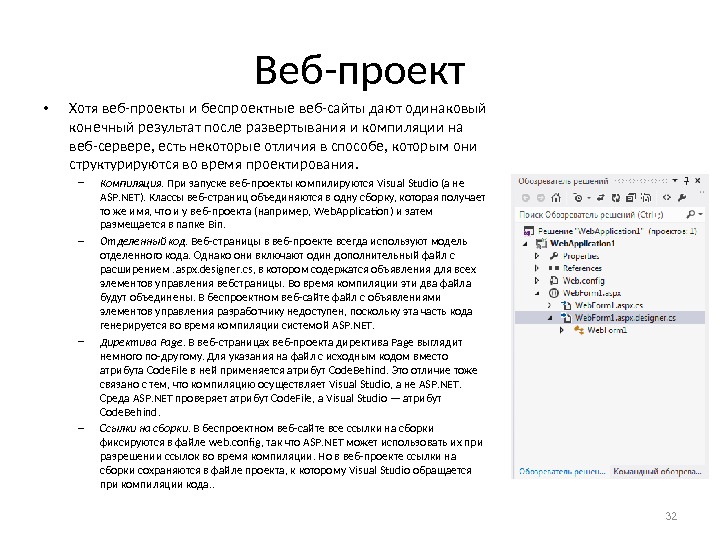Viewport: 720px width, 540px height.
Task: Click Sync with Active Document arrows icon
Action: [x=601, y=197]
